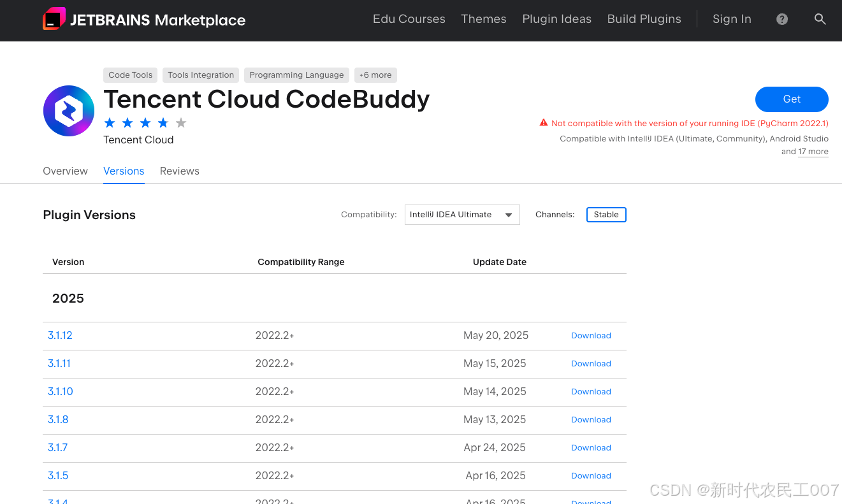Open Build Plugins page
This screenshot has width=842, height=504.
click(x=644, y=19)
